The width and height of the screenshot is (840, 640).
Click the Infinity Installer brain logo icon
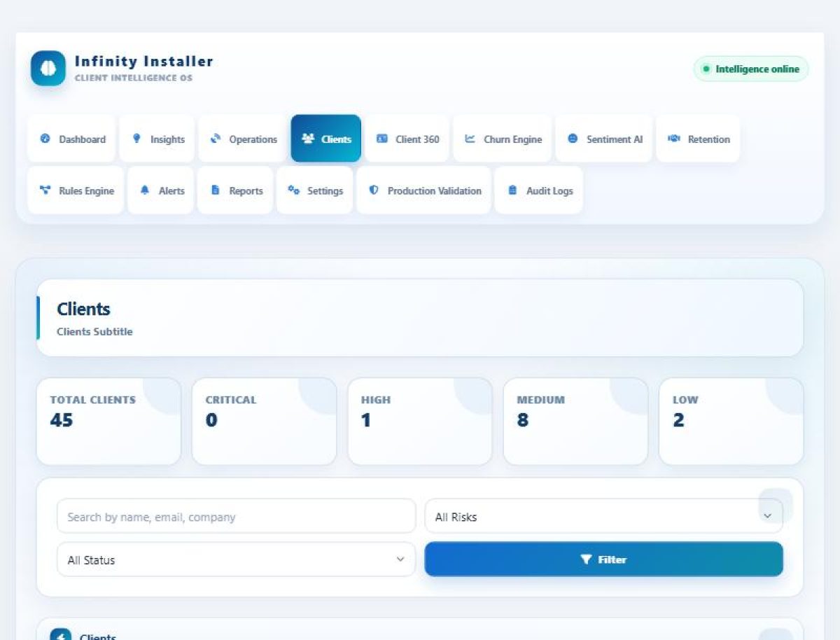point(48,69)
